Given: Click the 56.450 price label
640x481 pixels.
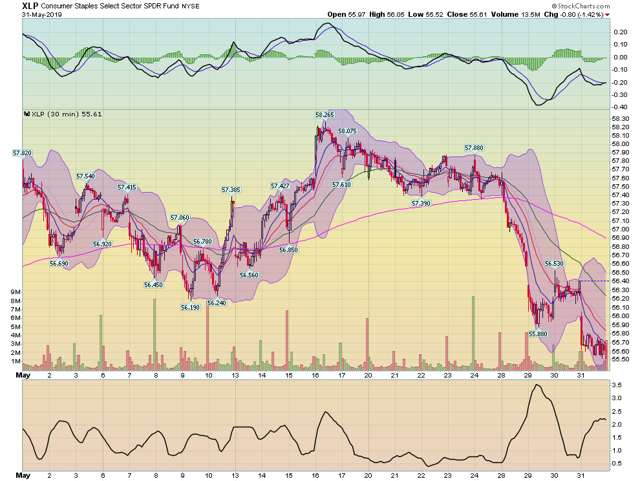Looking at the screenshot, I should (x=153, y=285).
